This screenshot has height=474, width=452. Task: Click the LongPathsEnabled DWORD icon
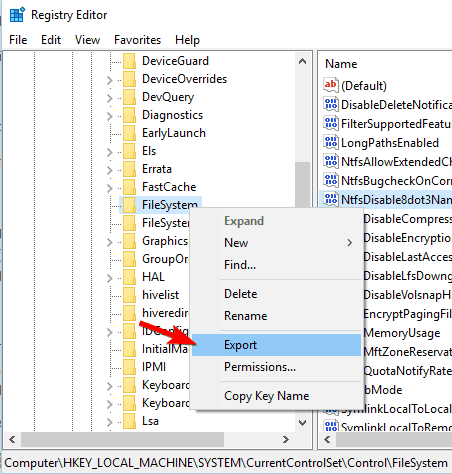[x=331, y=143]
